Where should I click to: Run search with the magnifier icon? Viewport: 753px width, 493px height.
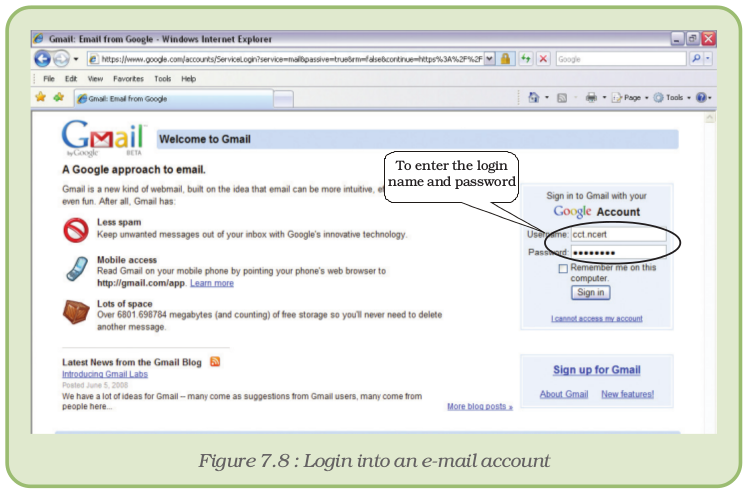pyautogui.click(x=696, y=59)
